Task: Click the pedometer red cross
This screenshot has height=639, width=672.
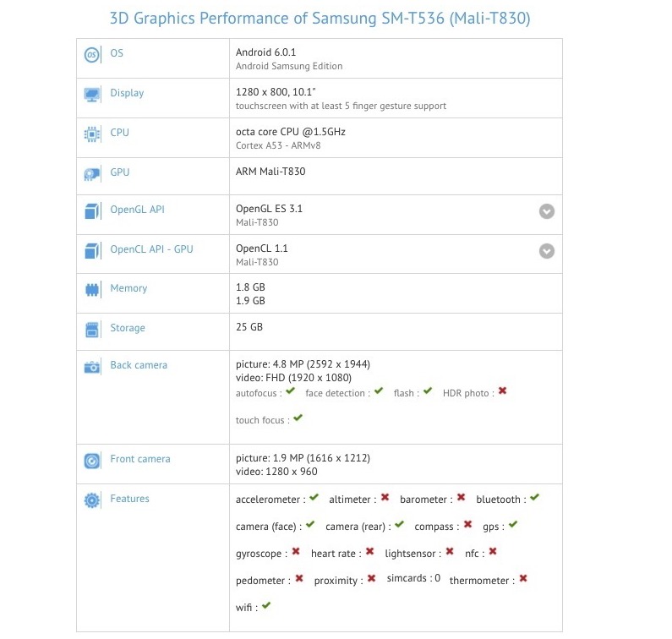Action: click(299, 578)
